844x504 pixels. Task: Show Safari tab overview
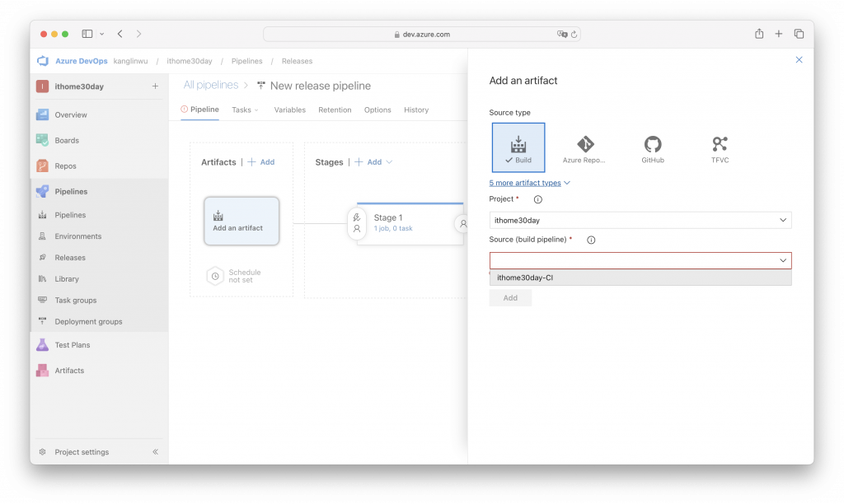pyautogui.click(x=799, y=34)
